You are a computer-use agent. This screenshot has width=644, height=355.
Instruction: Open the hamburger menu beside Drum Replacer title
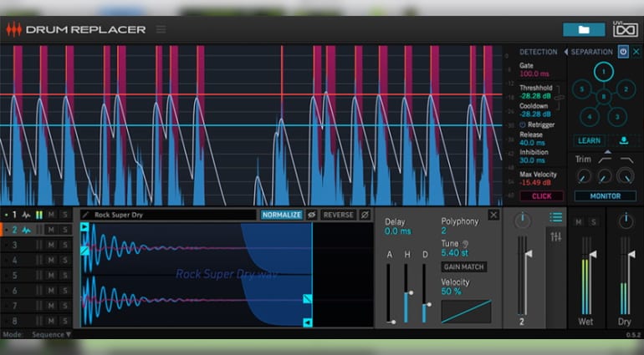(161, 29)
